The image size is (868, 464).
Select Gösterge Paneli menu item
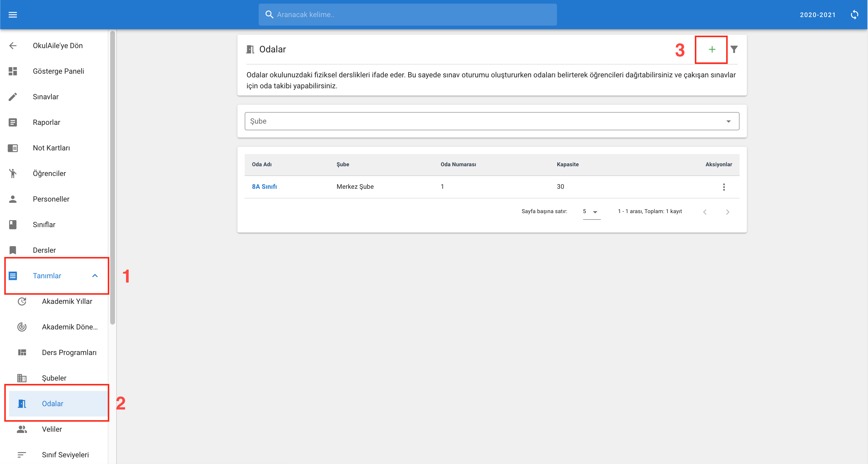click(58, 71)
